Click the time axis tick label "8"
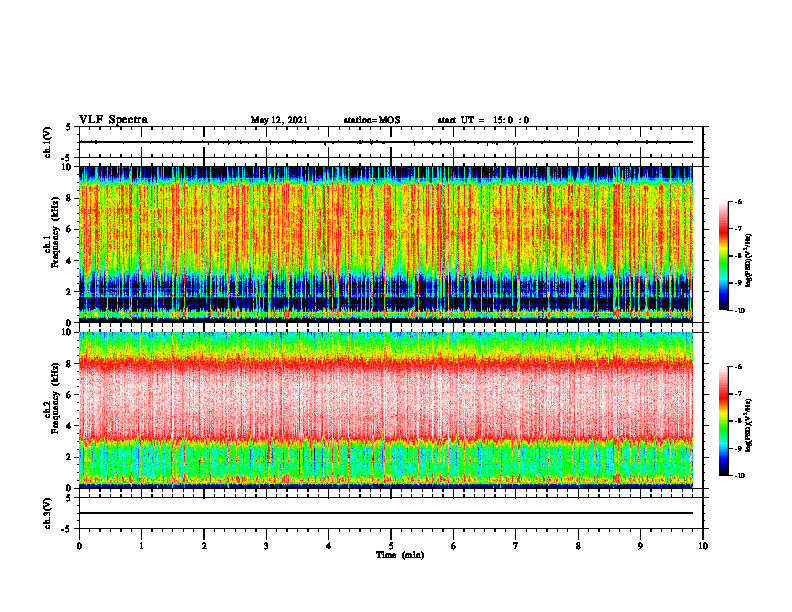 click(x=578, y=546)
